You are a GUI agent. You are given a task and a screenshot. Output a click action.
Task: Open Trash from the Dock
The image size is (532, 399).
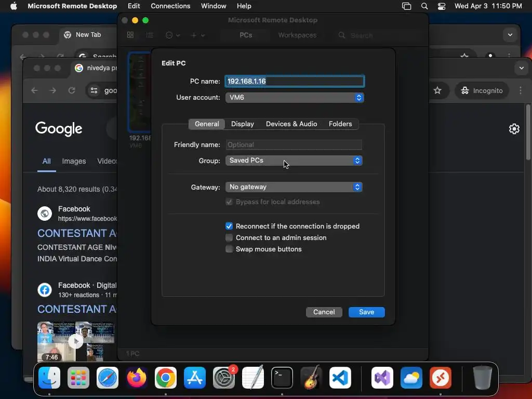[x=482, y=378]
